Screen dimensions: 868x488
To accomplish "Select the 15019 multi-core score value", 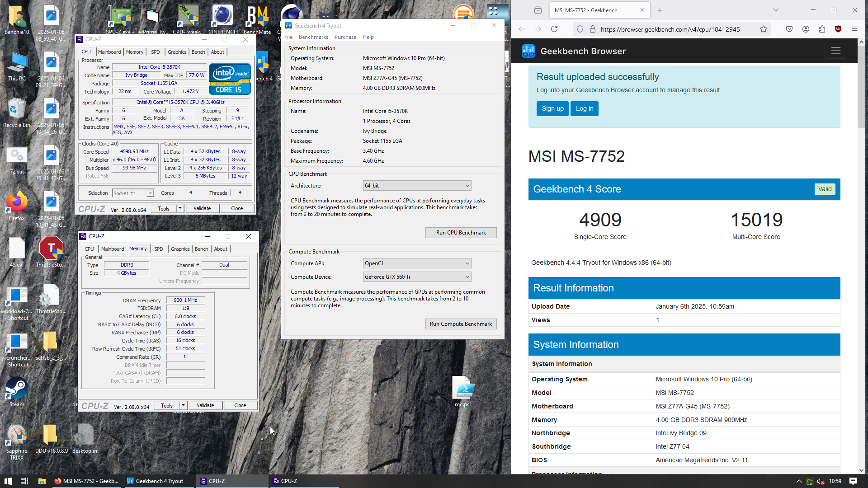I will click(x=756, y=220).
